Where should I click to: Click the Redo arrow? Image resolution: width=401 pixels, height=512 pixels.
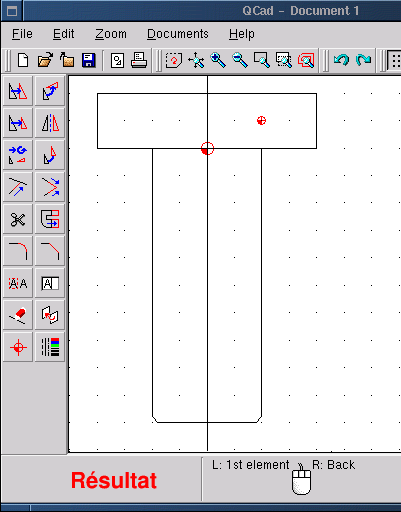363,61
